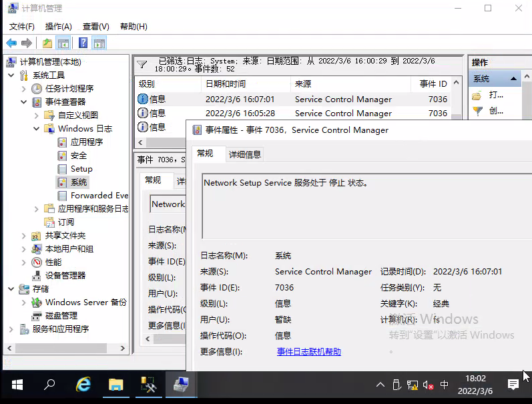Click the filter funnel icon above event list
Viewport: 532px width, 404px height.
click(x=142, y=65)
